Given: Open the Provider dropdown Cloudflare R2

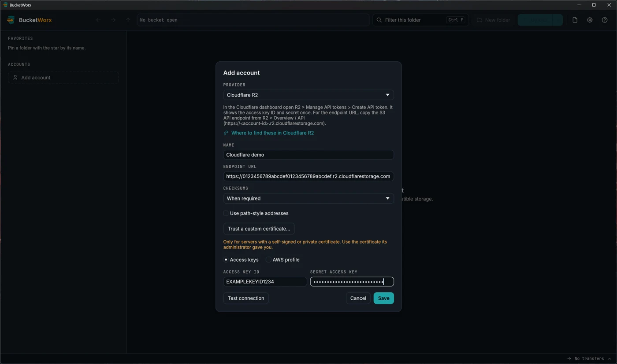Looking at the screenshot, I should click(x=308, y=95).
